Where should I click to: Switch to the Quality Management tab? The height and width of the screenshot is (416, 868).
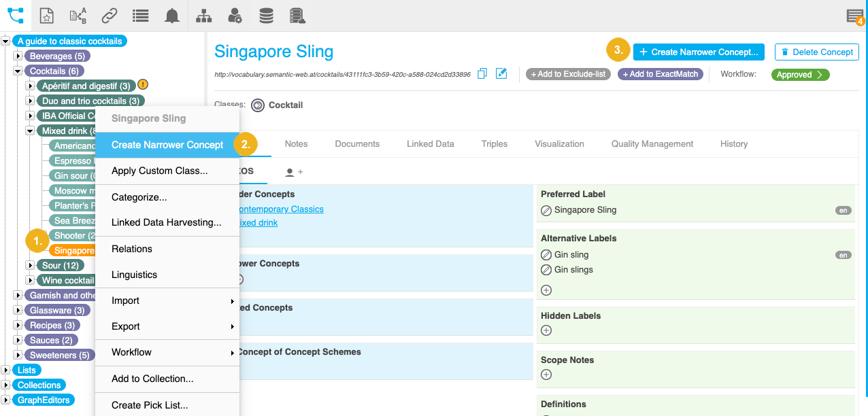652,144
